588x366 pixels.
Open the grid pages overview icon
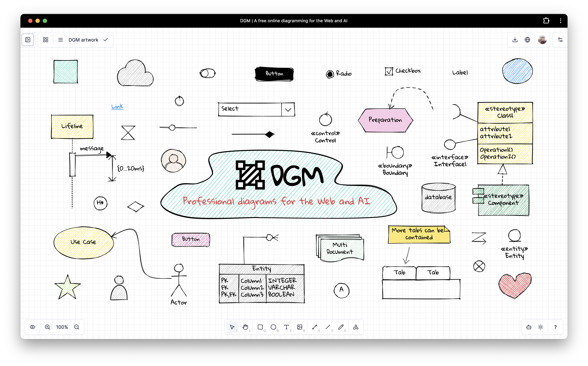click(46, 40)
